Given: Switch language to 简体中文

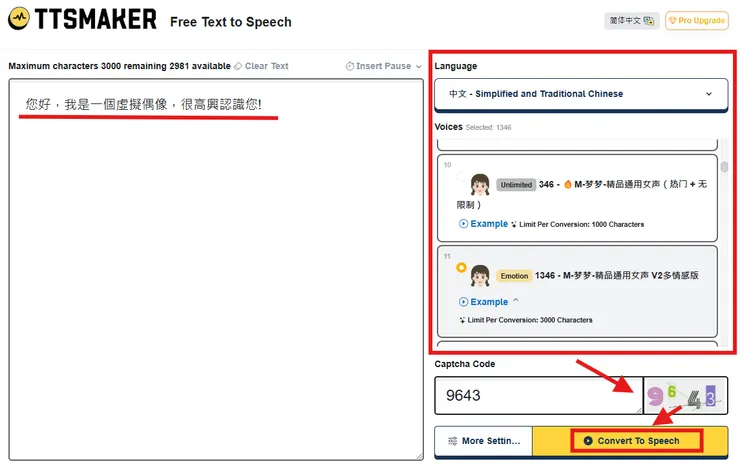Looking at the screenshot, I should click(x=632, y=20).
